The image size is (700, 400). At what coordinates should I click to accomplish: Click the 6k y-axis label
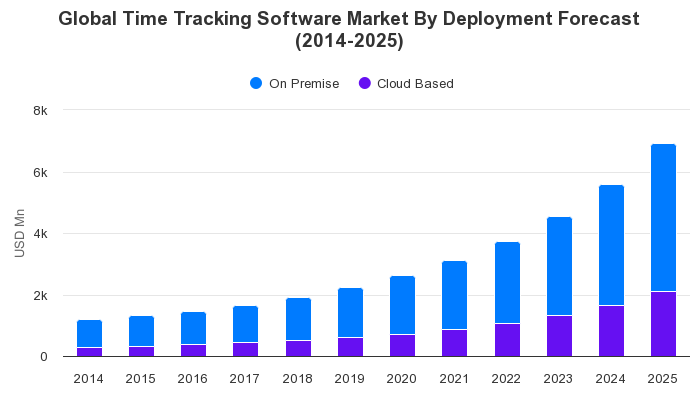[40, 172]
